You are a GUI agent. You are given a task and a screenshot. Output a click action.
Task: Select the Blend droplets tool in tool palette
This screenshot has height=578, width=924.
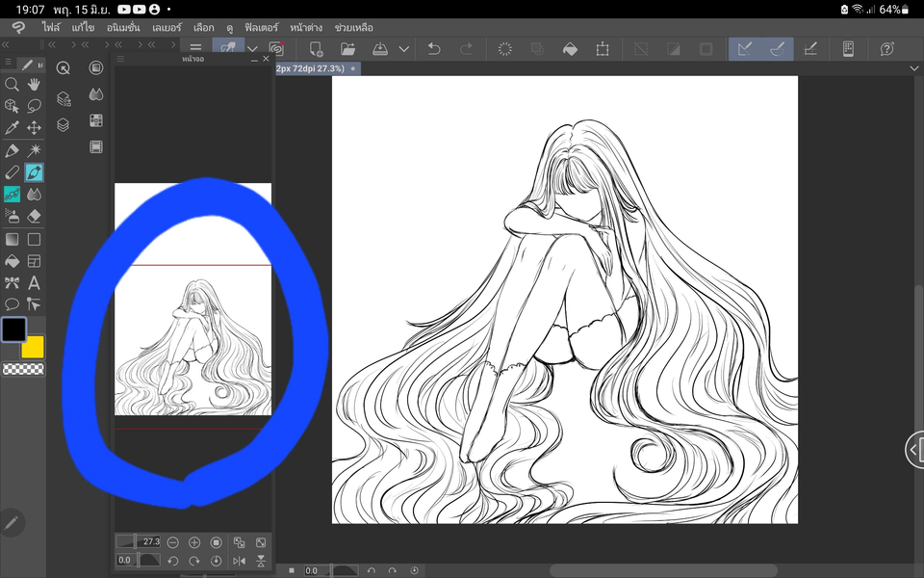(x=35, y=194)
